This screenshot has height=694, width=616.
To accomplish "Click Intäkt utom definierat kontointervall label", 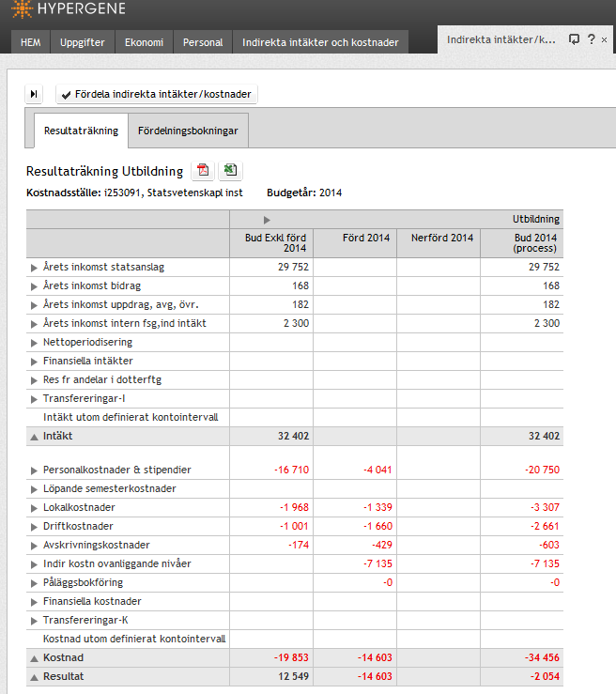I will point(131,417).
